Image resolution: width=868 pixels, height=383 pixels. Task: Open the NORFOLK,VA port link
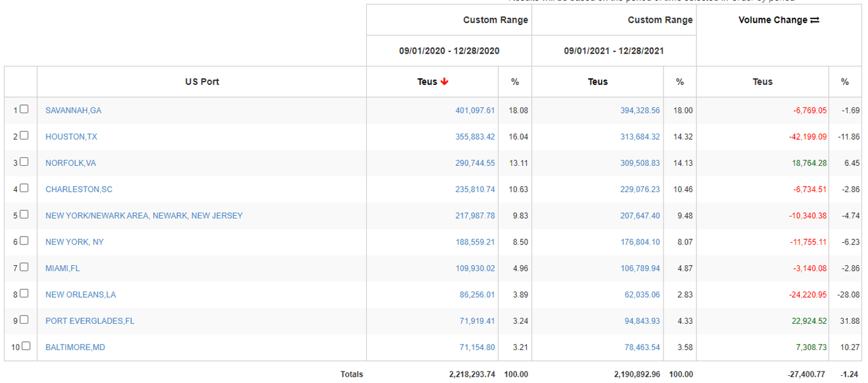pyautogui.click(x=71, y=163)
